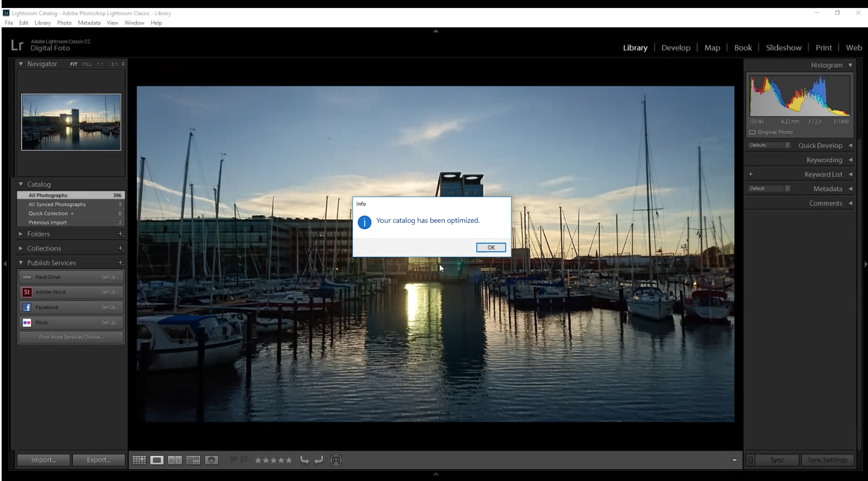The width and height of the screenshot is (868, 481).
Task: Select Loupe view icon
Action: tap(157, 460)
